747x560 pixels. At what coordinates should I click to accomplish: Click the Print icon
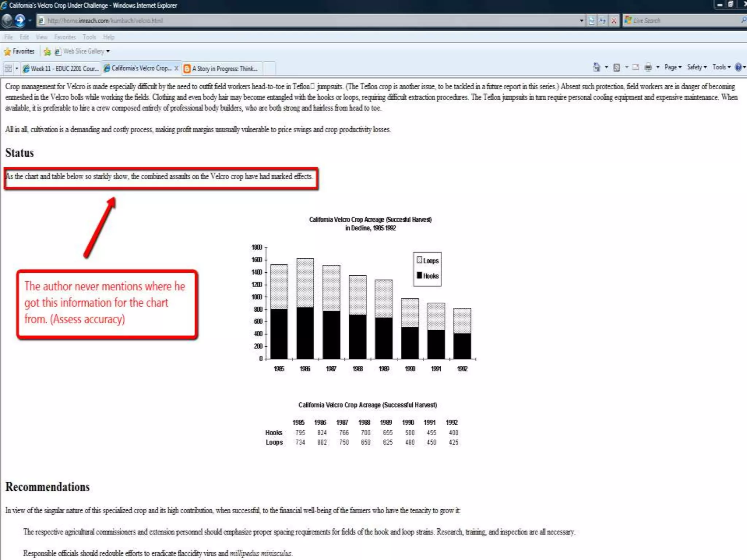(648, 67)
